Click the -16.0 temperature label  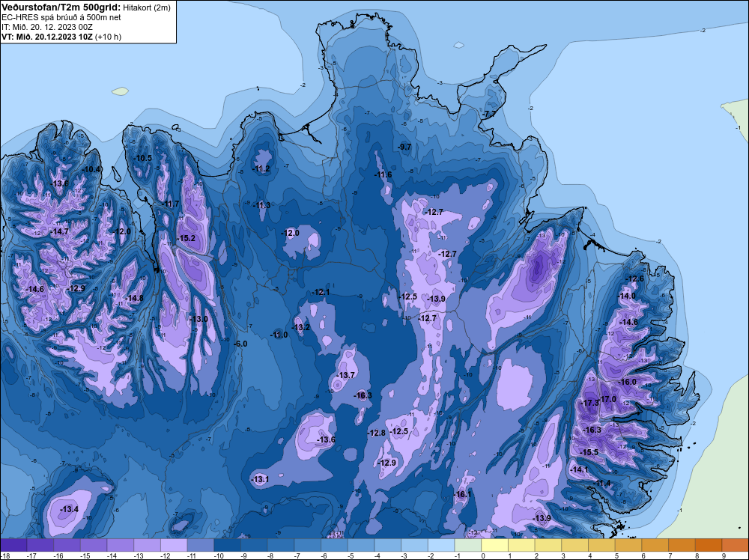[x=628, y=382]
